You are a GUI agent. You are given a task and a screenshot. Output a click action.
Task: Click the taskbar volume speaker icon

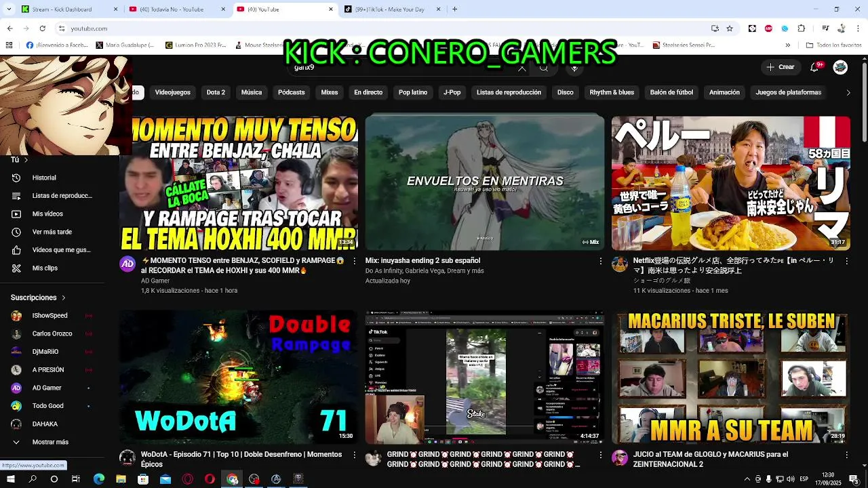tap(790, 479)
